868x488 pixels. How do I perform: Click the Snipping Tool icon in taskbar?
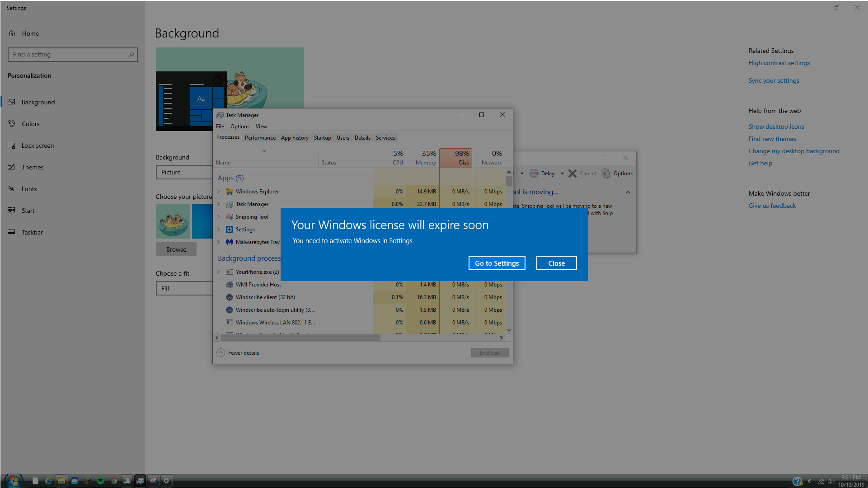pos(153,481)
